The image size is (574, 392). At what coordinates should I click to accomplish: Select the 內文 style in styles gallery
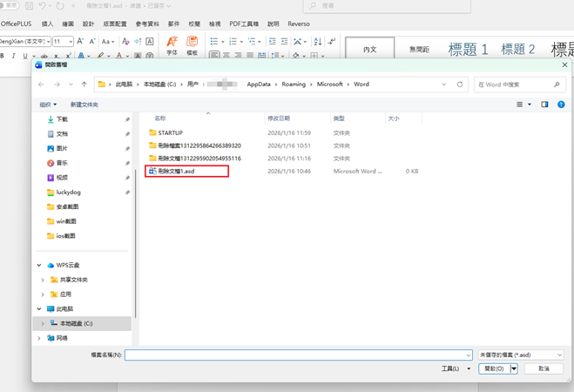(369, 48)
